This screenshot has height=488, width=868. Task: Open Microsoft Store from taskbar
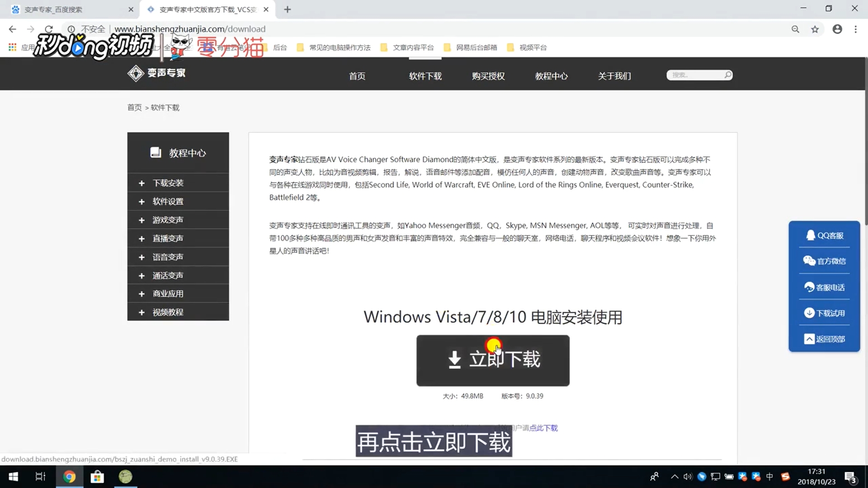click(x=97, y=477)
